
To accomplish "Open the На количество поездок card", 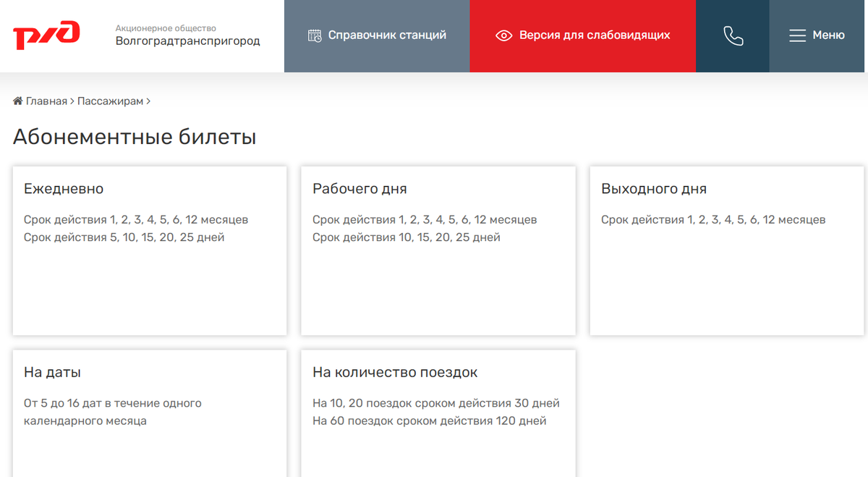I will (x=438, y=413).
